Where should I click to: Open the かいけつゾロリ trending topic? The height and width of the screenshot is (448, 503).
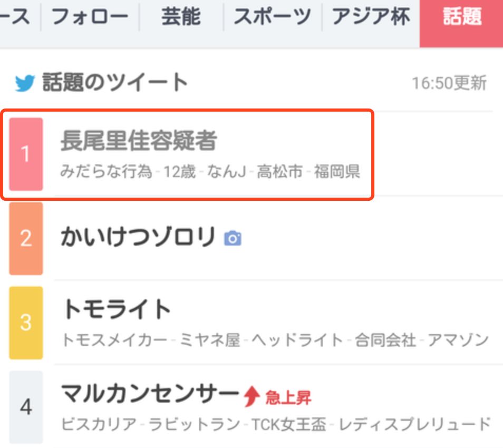tap(139, 238)
